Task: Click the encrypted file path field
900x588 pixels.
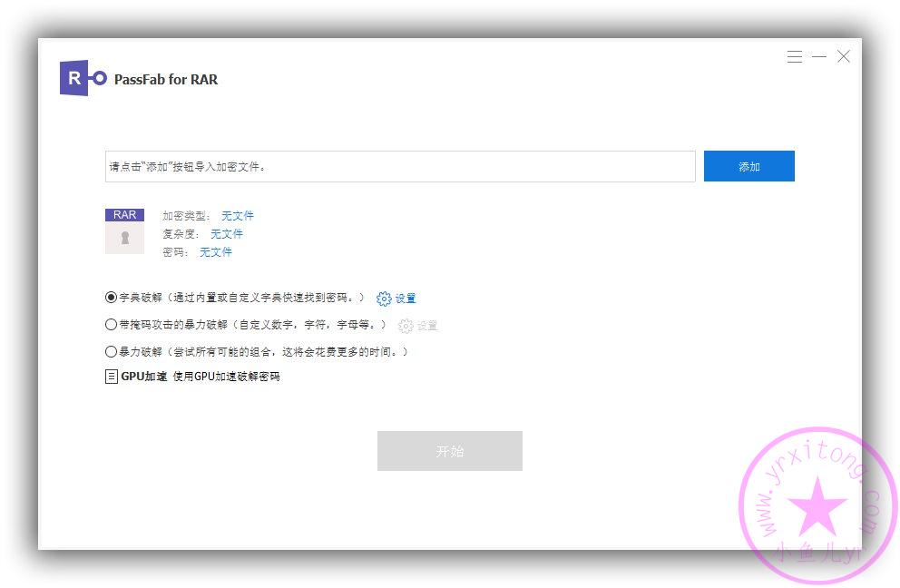Action: point(400,167)
